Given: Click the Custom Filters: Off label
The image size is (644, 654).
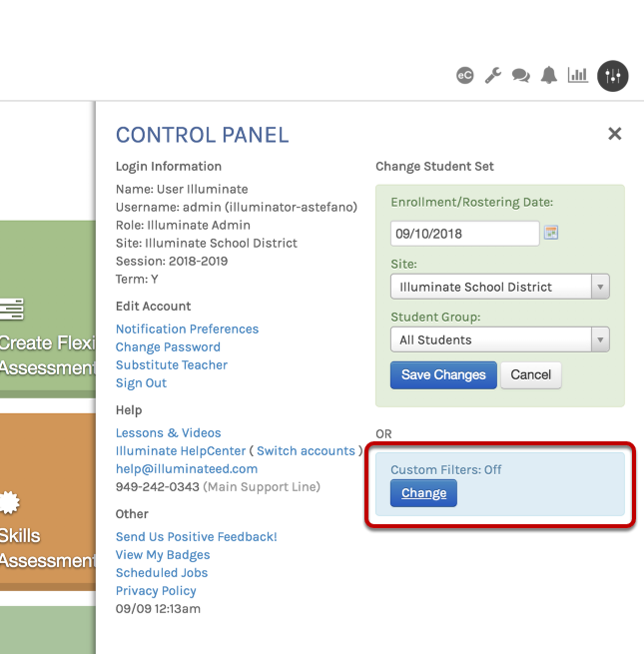Looking at the screenshot, I should tap(446, 469).
